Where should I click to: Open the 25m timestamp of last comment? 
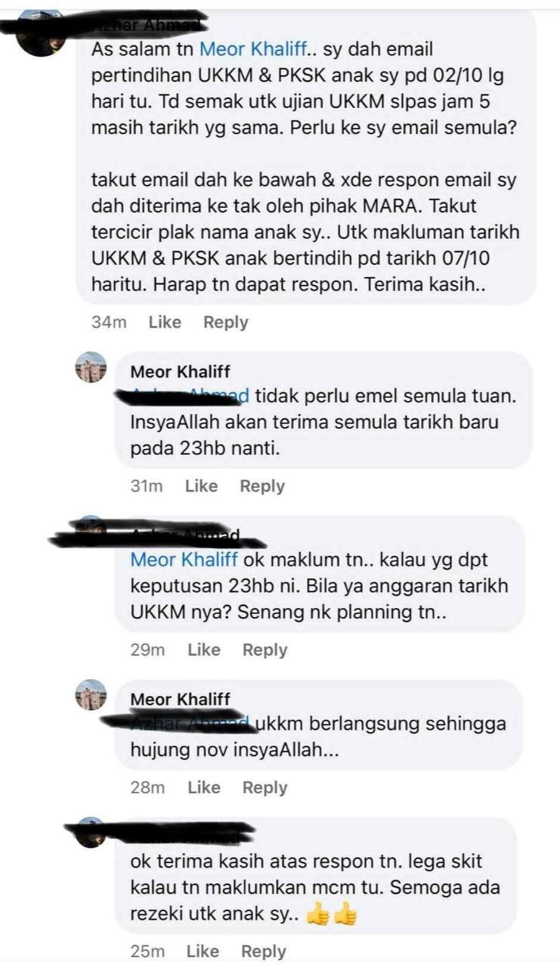[x=148, y=951]
